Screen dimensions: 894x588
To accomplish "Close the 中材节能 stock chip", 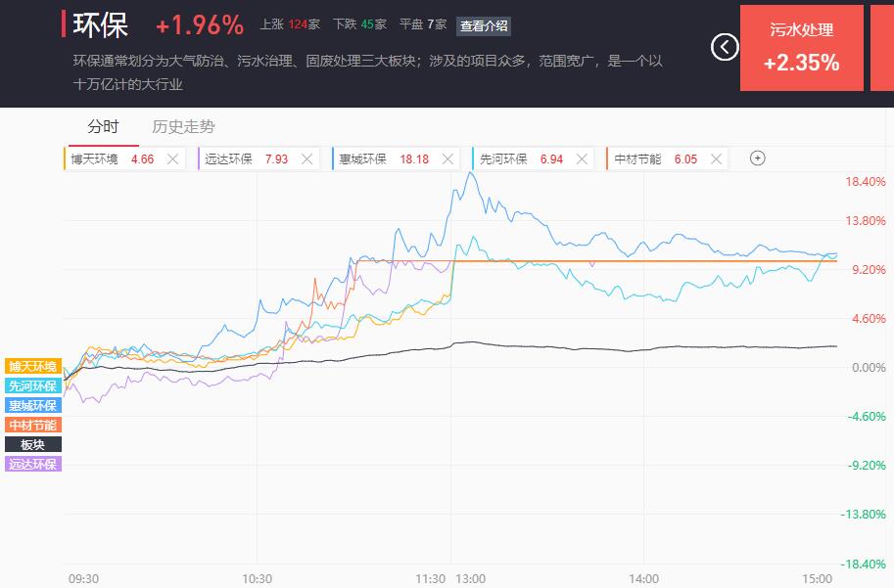I will click(x=717, y=158).
